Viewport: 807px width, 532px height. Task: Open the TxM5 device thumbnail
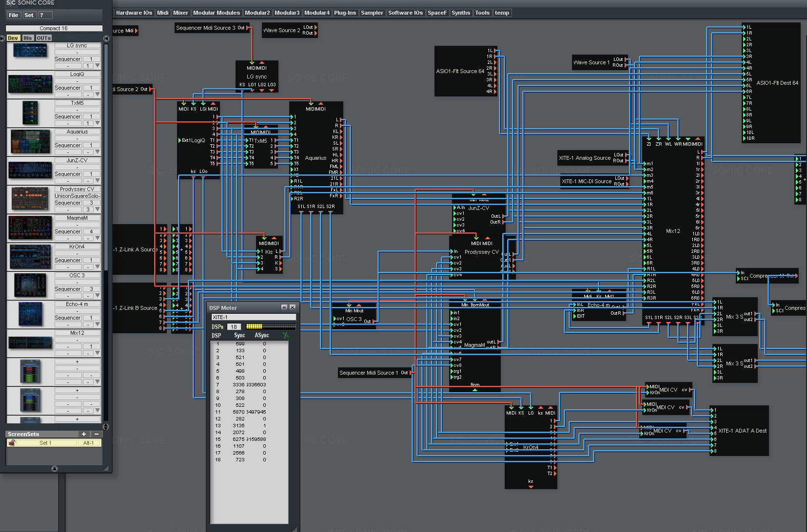tap(30, 113)
